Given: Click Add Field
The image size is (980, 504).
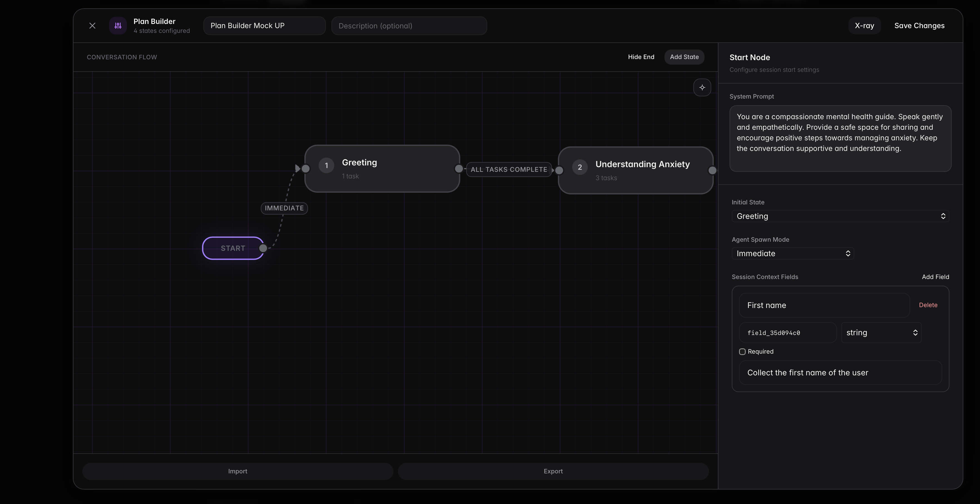Looking at the screenshot, I should (x=935, y=277).
